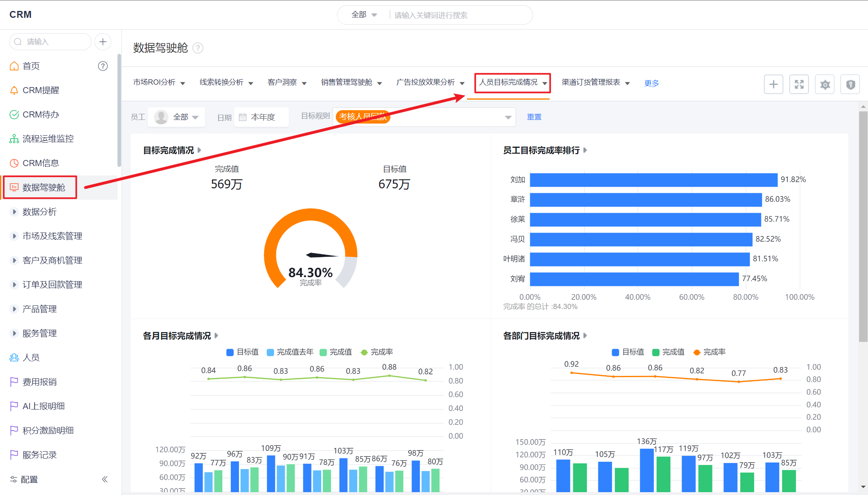
Task: Expand 市场及线索管理 tree item
Action: (x=14, y=236)
